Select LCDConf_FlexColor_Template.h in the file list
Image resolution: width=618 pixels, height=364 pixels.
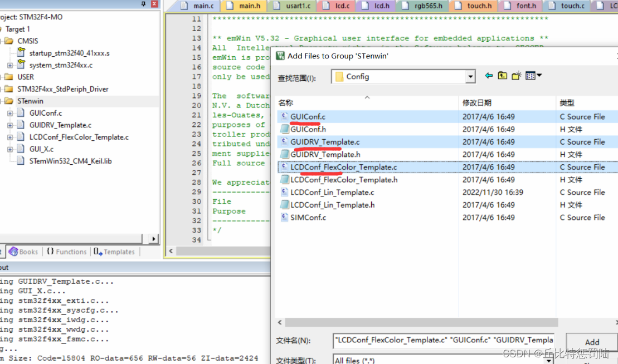pyautogui.click(x=344, y=179)
